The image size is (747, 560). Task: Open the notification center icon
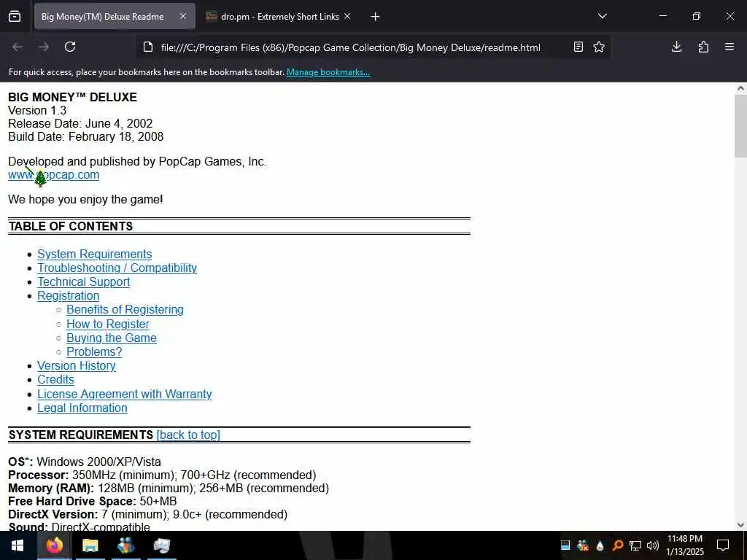click(x=723, y=545)
